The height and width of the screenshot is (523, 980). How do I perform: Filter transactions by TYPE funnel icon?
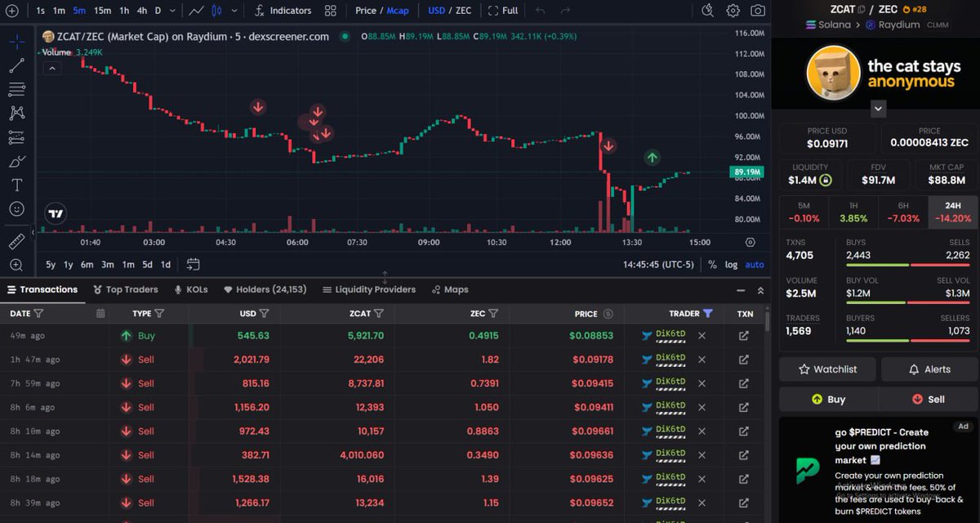pyautogui.click(x=160, y=313)
